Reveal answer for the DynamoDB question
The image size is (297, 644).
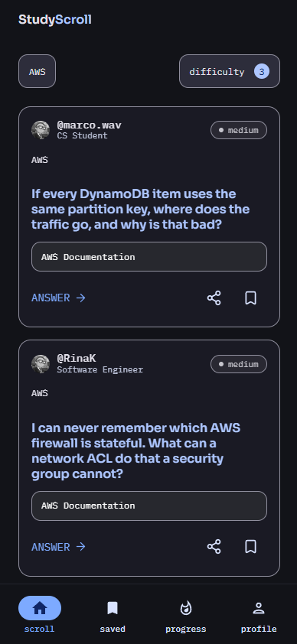[58, 298]
